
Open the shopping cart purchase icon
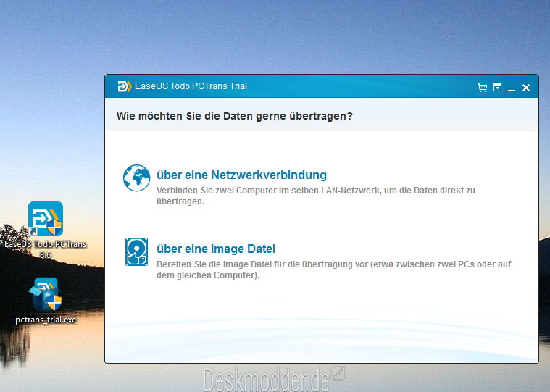coord(483,87)
